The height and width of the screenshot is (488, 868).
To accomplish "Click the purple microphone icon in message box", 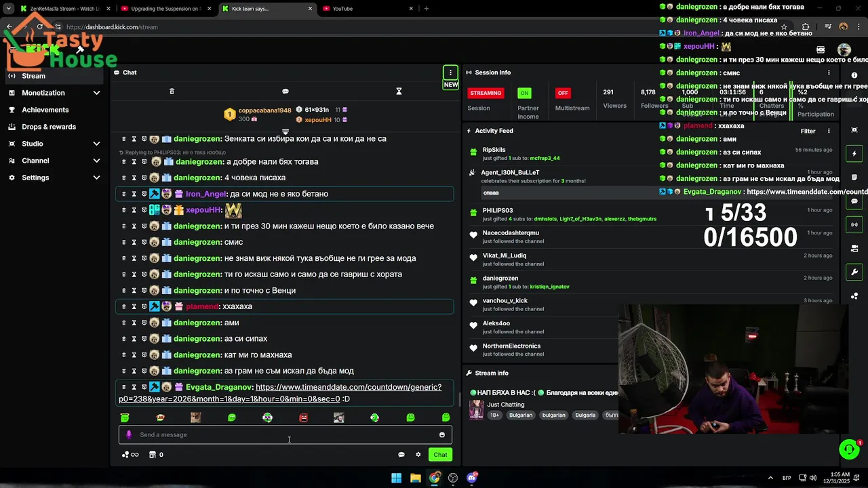I will tap(129, 434).
